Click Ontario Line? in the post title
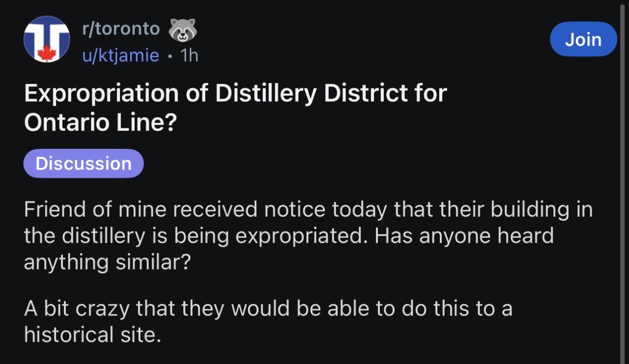Viewport: 629px width, 364px height. [x=100, y=123]
